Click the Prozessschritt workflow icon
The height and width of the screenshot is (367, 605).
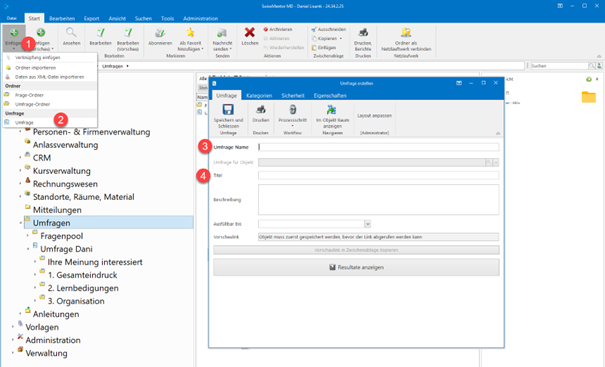(x=292, y=110)
